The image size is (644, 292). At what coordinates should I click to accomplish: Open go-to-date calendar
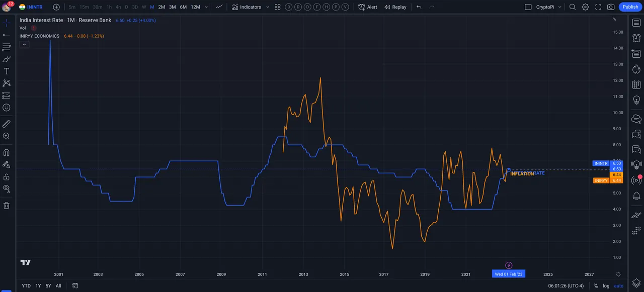[x=75, y=286]
